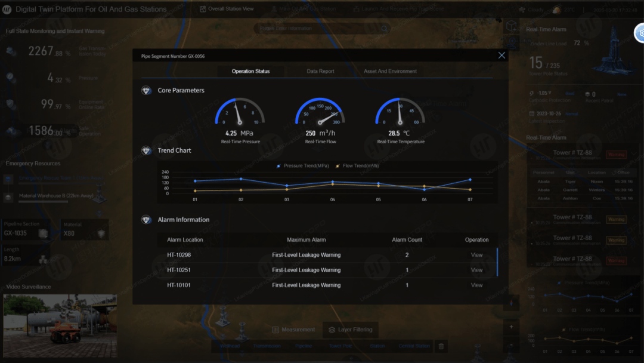View alarm details for HT-10298
Viewport: 644px width, 363px height.
[476, 255]
